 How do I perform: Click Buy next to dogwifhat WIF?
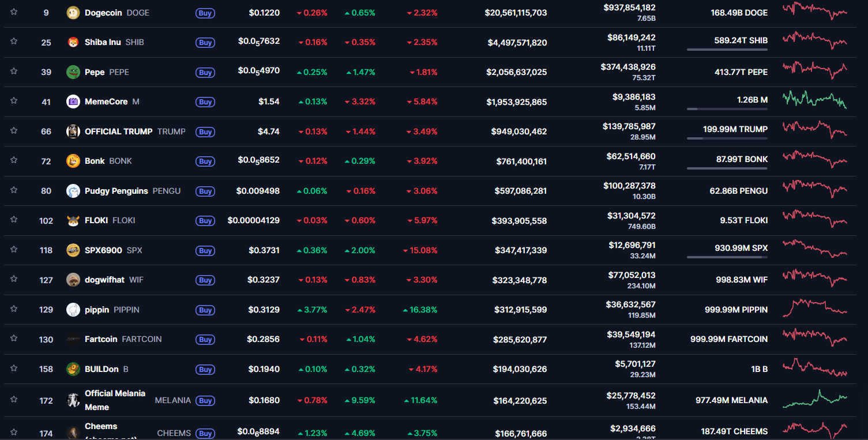205,280
